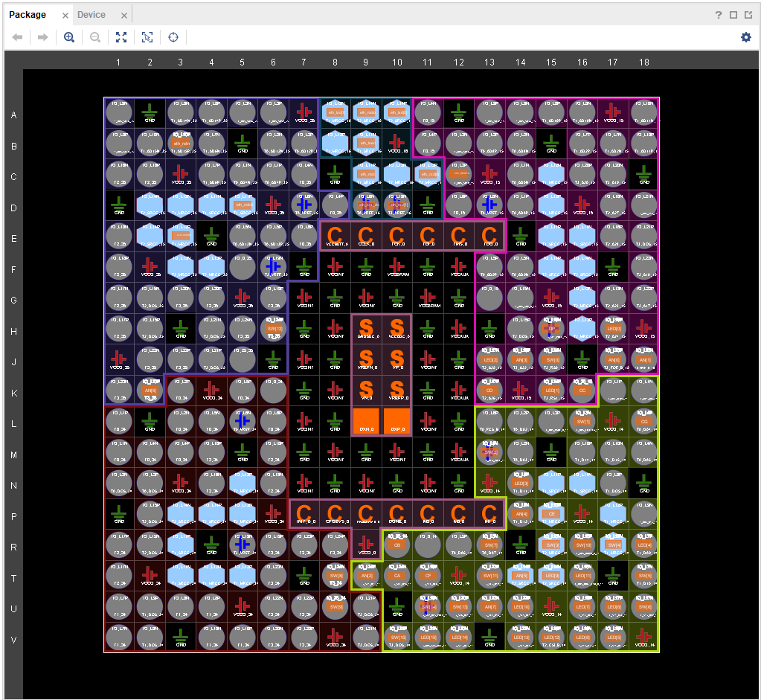Select the M2_0 mode pin
This screenshot has height=700, width=761.
(x=428, y=514)
